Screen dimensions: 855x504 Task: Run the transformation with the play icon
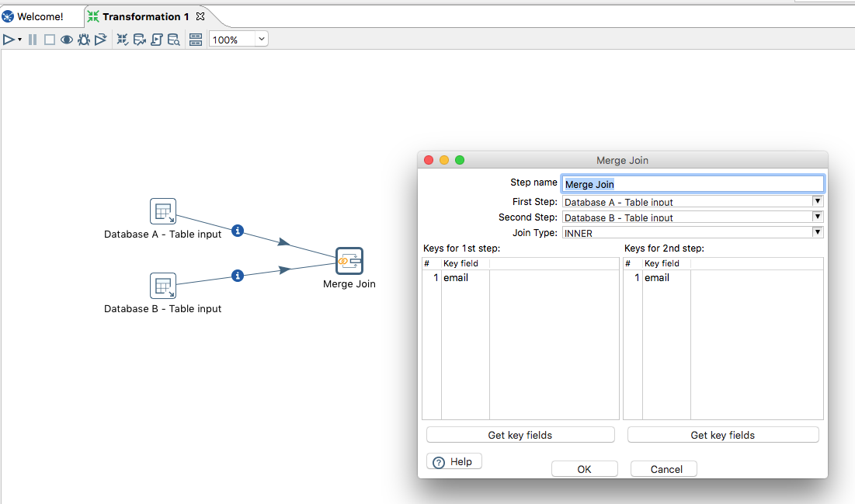click(x=9, y=40)
